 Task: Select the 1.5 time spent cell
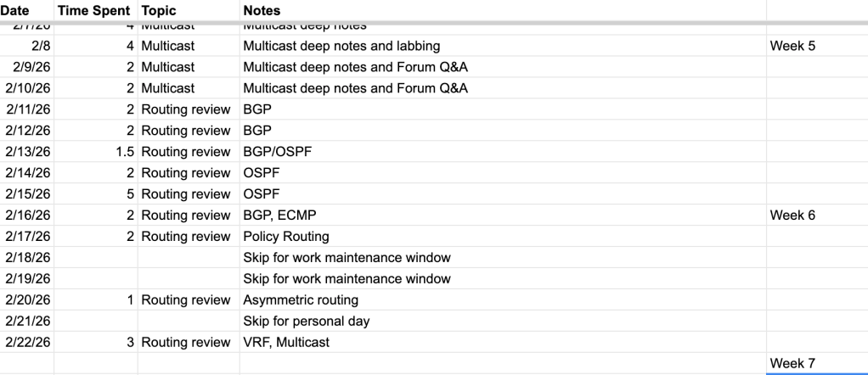(125, 152)
